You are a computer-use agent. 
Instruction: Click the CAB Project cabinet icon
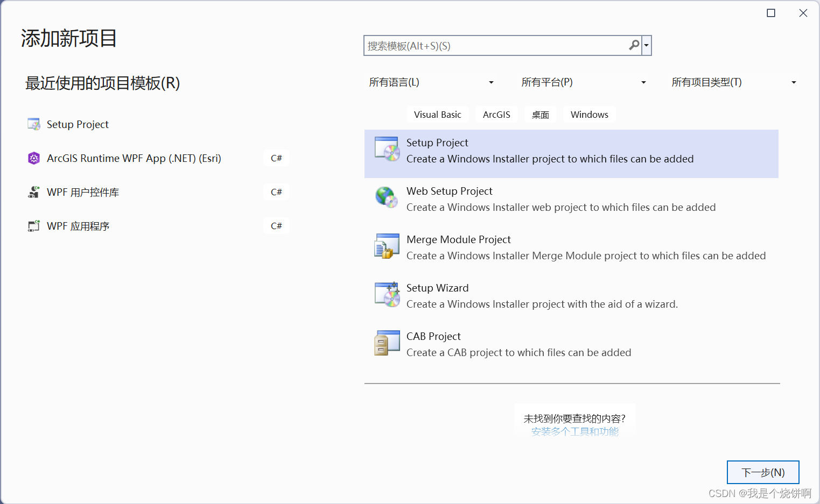(x=387, y=344)
